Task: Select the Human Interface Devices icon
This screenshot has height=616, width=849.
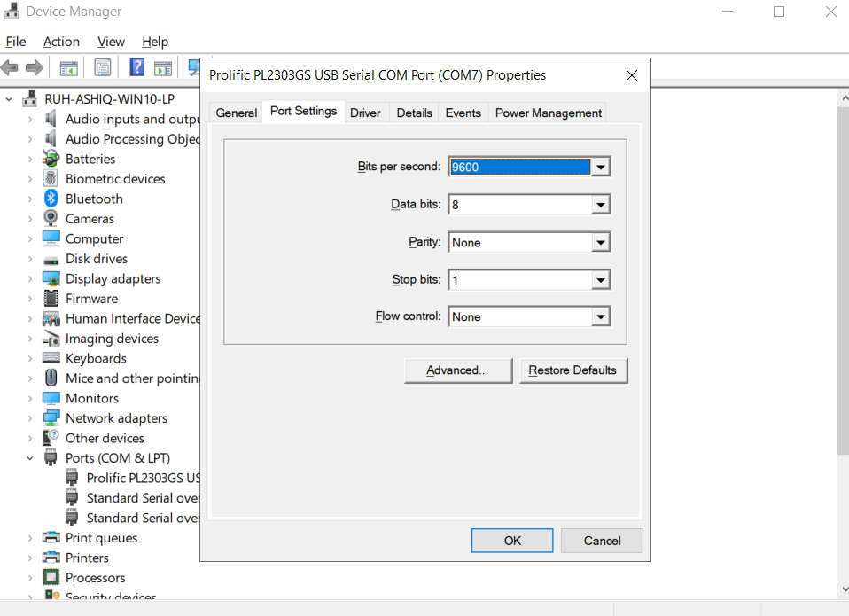Action: [x=51, y=319]
